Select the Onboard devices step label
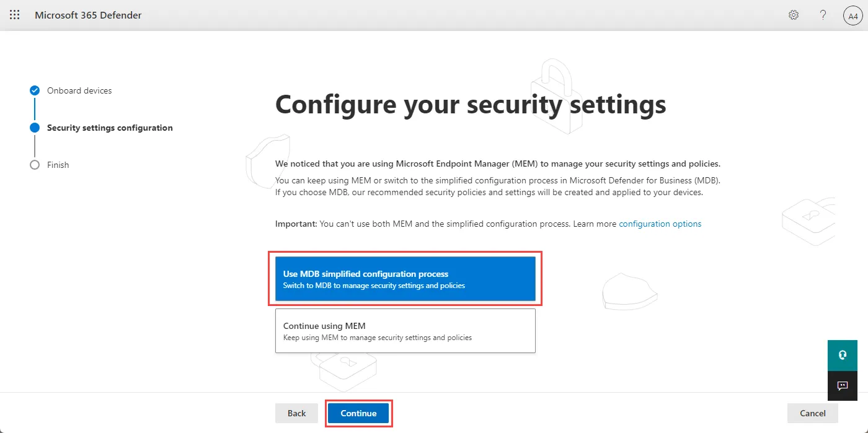This screenshot has height=433, width=868. click(79, 90)
